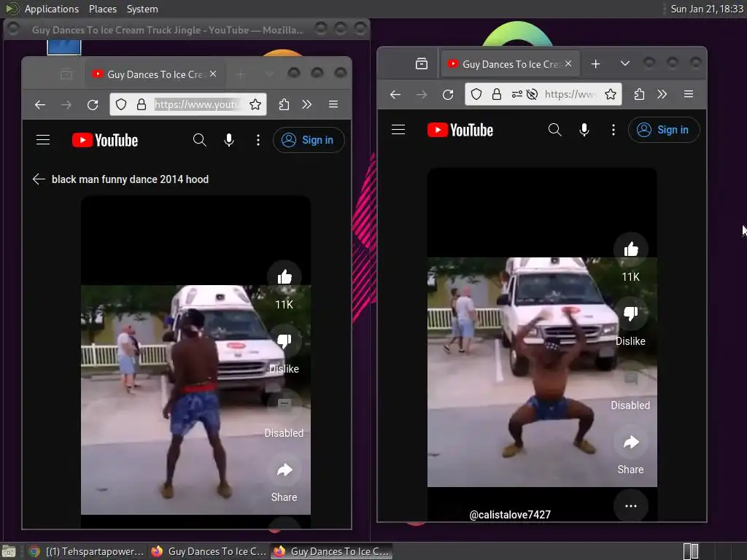Expand toolbar overflow chevrons in right window
The height and width of the screenshot is (560, 747).
coord(662,94)
